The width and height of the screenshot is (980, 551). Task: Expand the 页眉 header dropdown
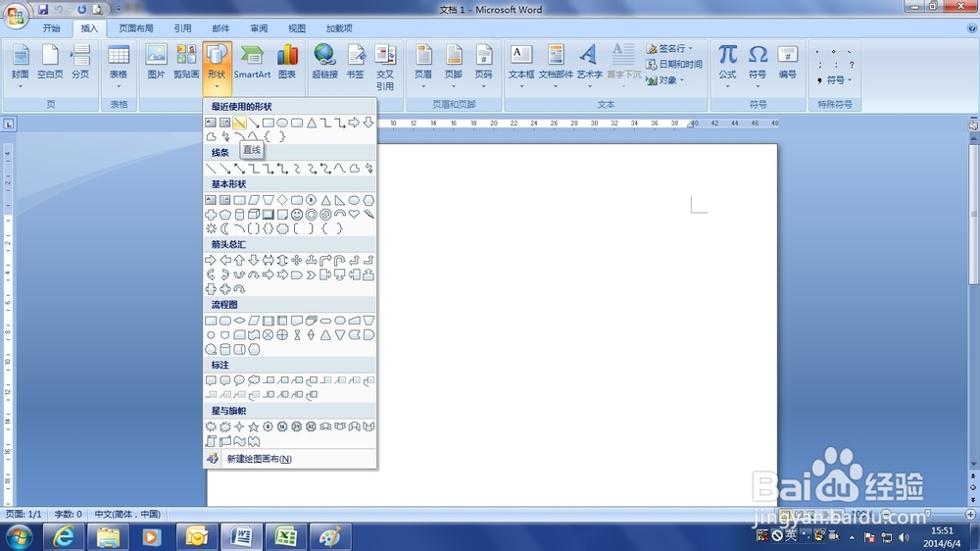pos(423,67)
